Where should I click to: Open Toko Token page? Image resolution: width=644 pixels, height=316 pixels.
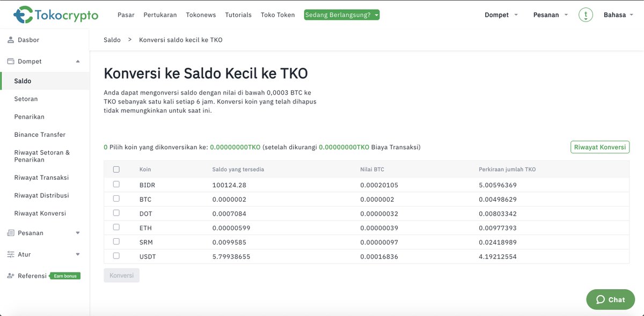277,15
